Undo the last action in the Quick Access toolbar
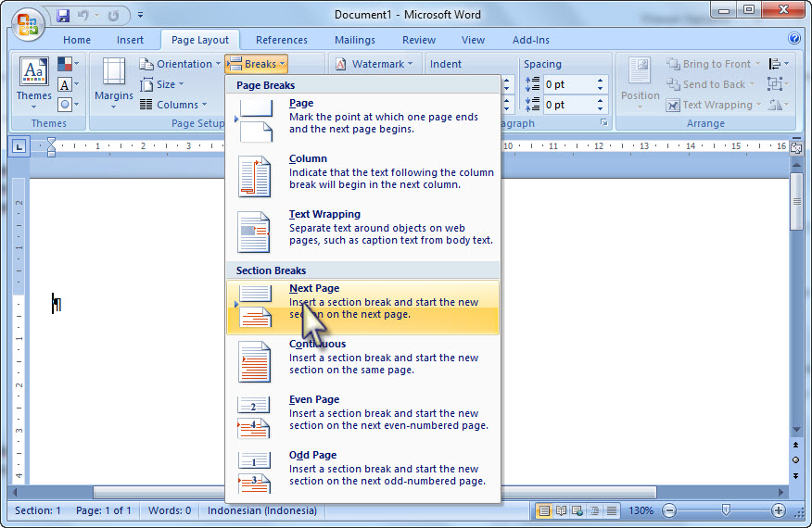Viewport: 812px width, 528px height. 82,16
